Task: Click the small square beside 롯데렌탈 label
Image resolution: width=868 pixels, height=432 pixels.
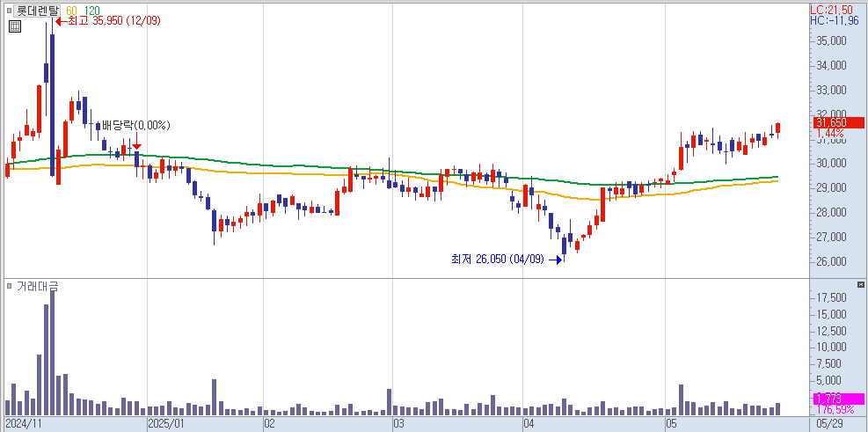Action: [9, 11]
